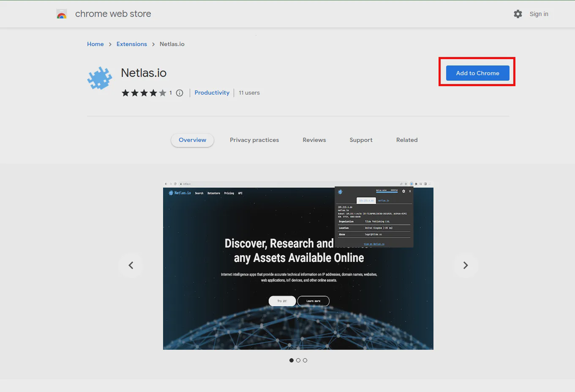This screenshot has height=392, width=575.
Task: Show the next screenshot with right arrow
Action: pos(465,265)
